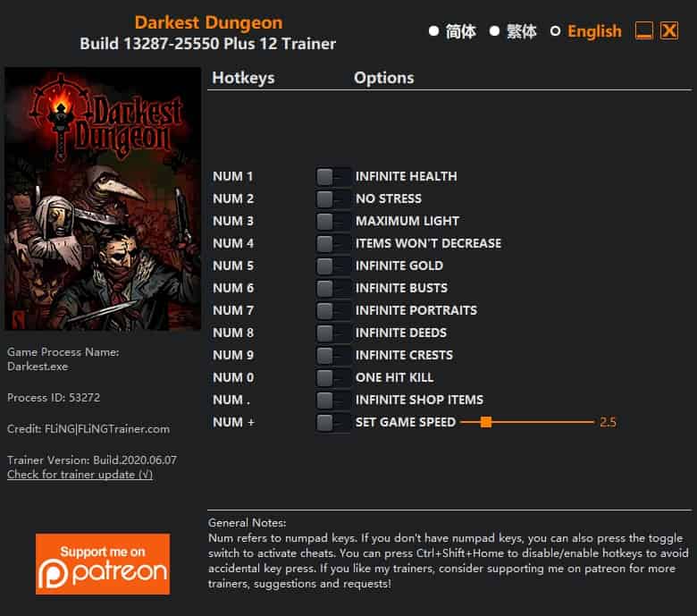This screenshot has width=697, height=616.
Task: Toggle Items Won't Decrease switch
Action: (x=332, y=243)
